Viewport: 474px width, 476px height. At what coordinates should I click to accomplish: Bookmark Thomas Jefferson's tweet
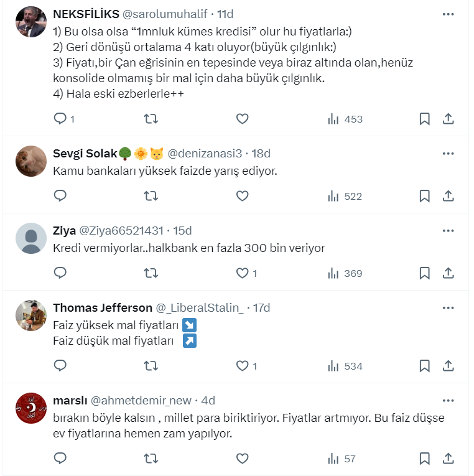coord(424,366)
